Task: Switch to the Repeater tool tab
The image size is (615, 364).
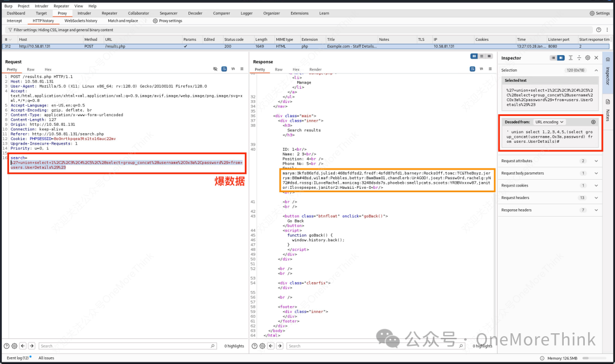Action: pyautogui.click(x=109, y=13)
